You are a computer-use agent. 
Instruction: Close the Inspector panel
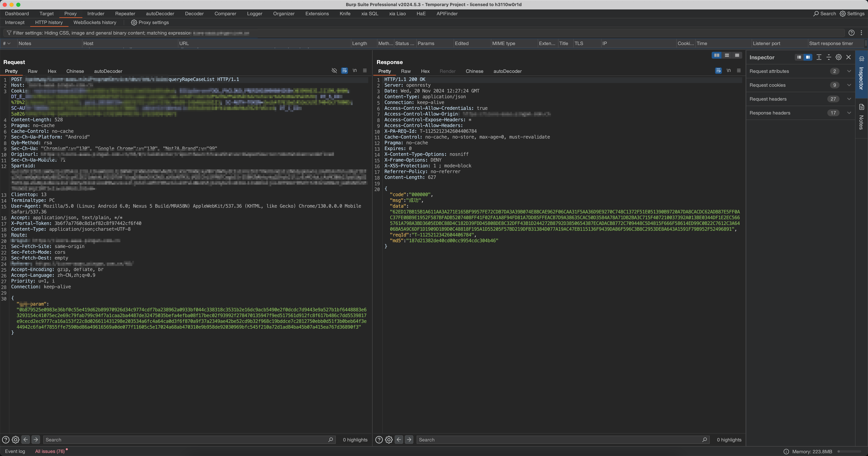point(849,57)
